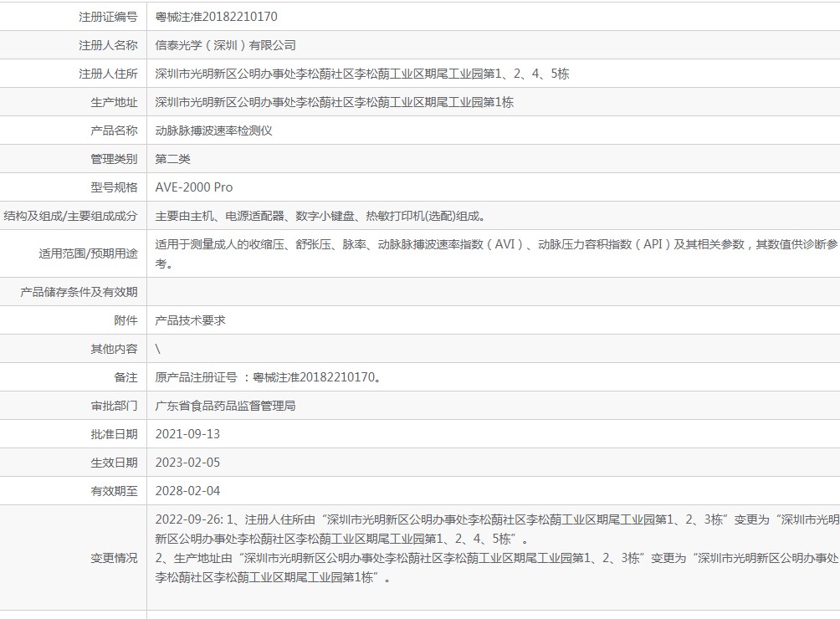Click the approval date 2021-09-13
840x619 pixels.
click(x=187, y=434)
